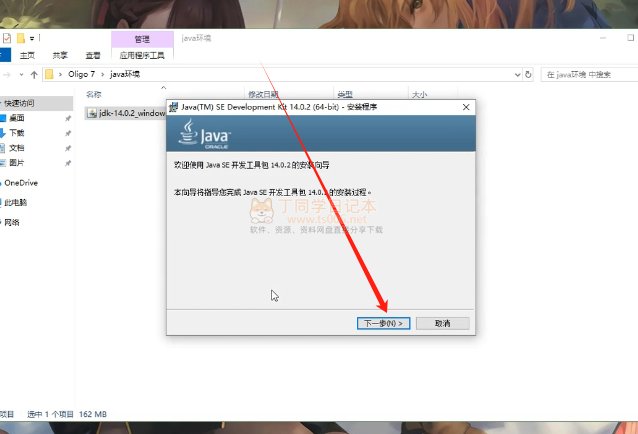Sort by the 大小 column header

pos(420,95)
